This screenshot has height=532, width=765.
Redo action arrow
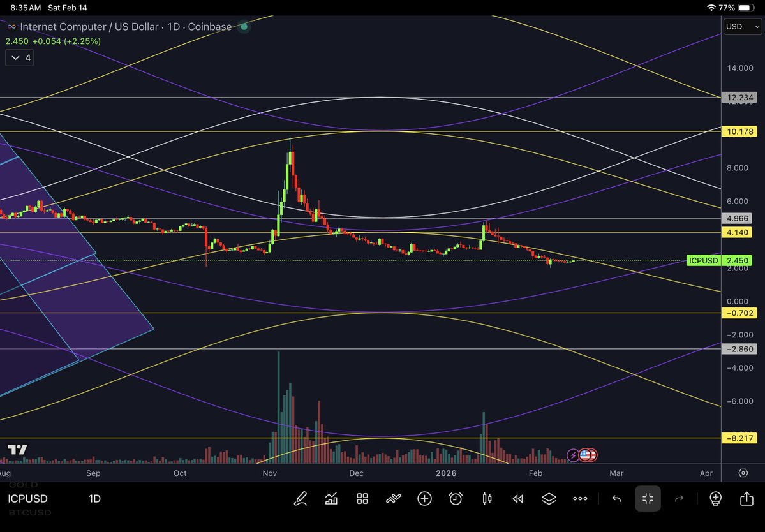(x=679, y=498)
